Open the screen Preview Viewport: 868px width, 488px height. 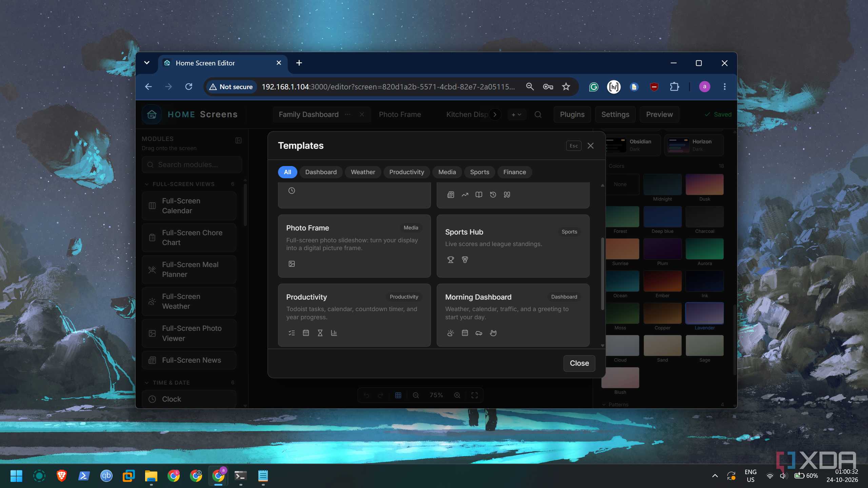pos(659,115)
